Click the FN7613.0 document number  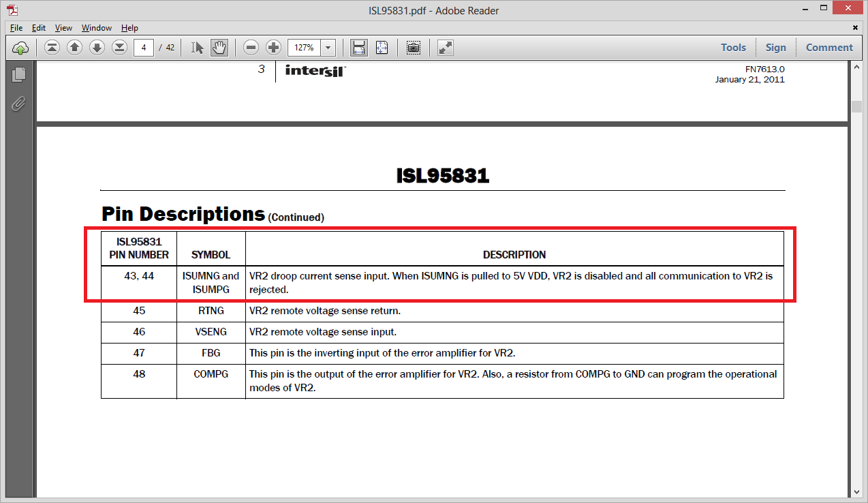point(765,69)
